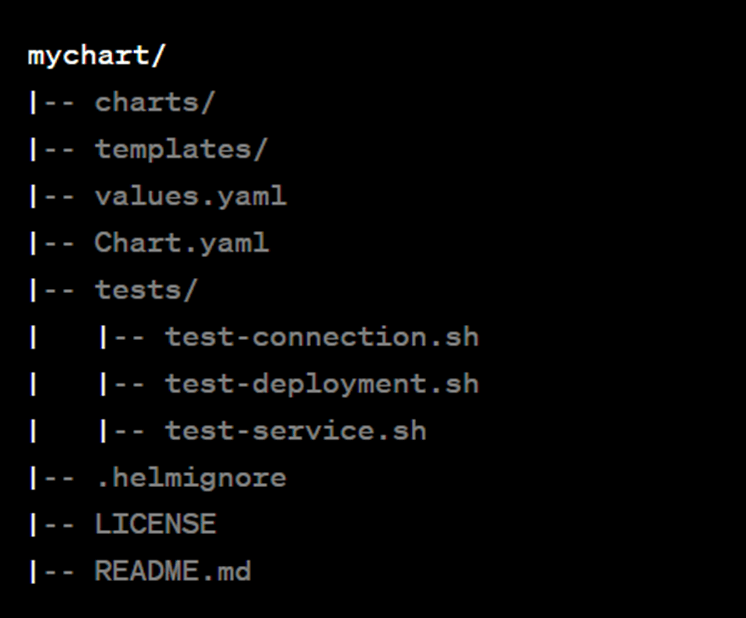746x618 pixels.
Task: Select the tests/ folder entry
Action: pos(146,290)
